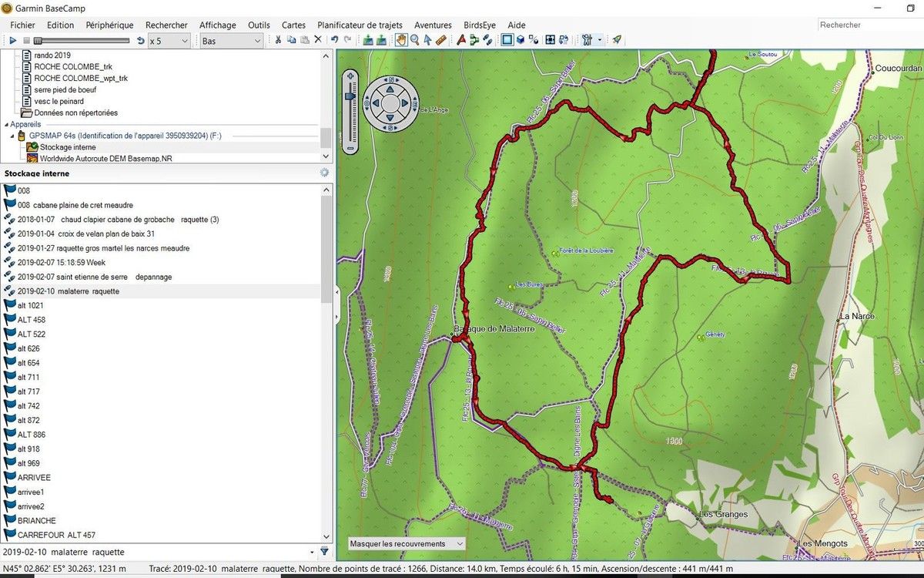Click the Undo arrow icon
This screenshot has height=578, width=924.
coord(334,40)
